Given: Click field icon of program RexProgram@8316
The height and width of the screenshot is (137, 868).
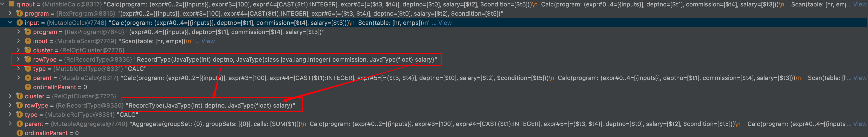Looking at the screenshot, I should (x=20, y=14).
